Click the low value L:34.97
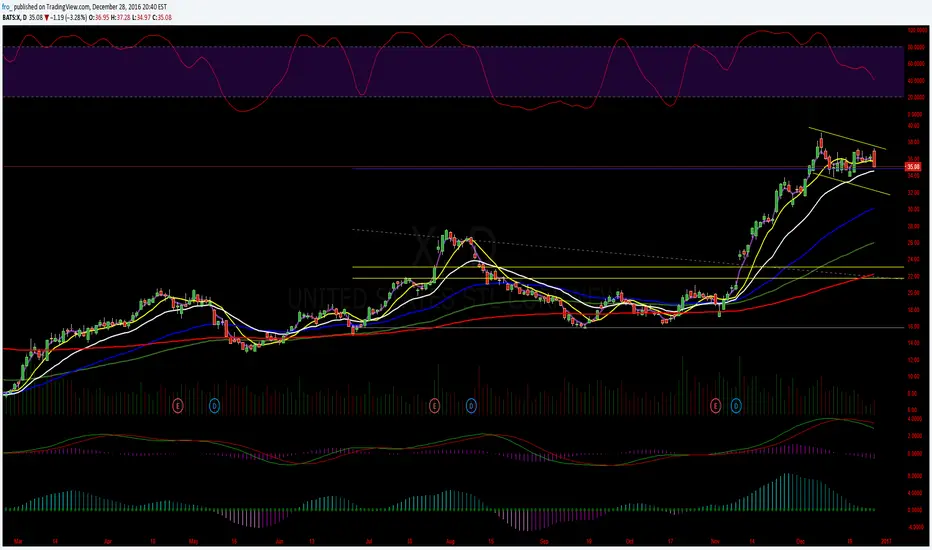The height and width of the screenshot is (550, 932). tap(141, 18)
